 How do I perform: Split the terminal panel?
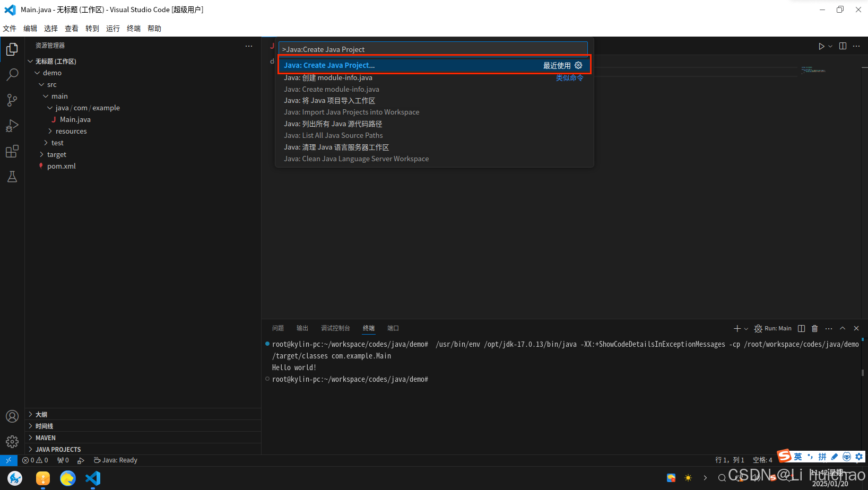tap(801, 329)
